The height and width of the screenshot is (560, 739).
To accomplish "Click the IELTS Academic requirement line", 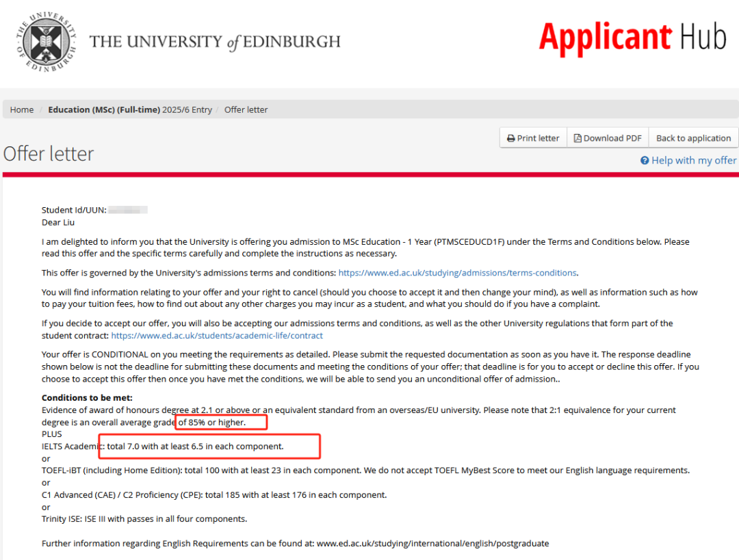I will (163, 446).
